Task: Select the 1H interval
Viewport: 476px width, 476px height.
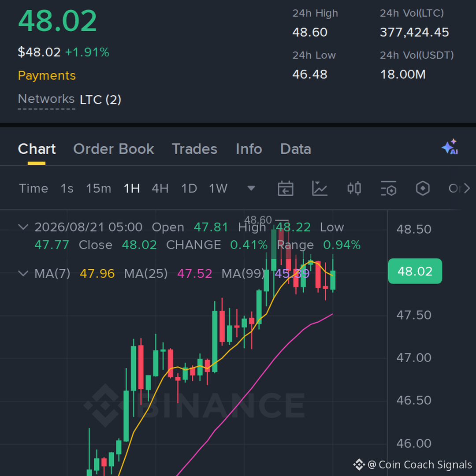Action: [x=132, y=189]
